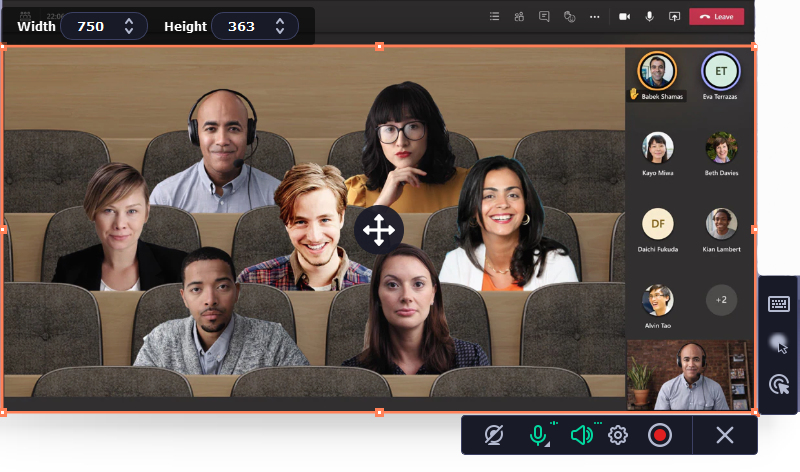Click the move-region crosshair icon
The width and height of the screenshot is (800, 472).
click(379, 230)
